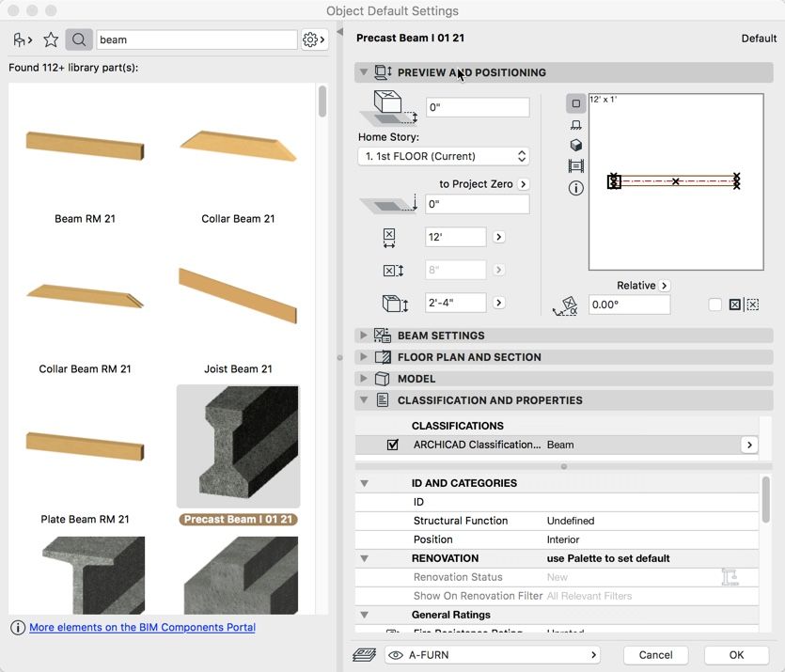Click the arrow next to the 12' length field
The width and height of the screenshot is (785, 672).
[498, 237]
